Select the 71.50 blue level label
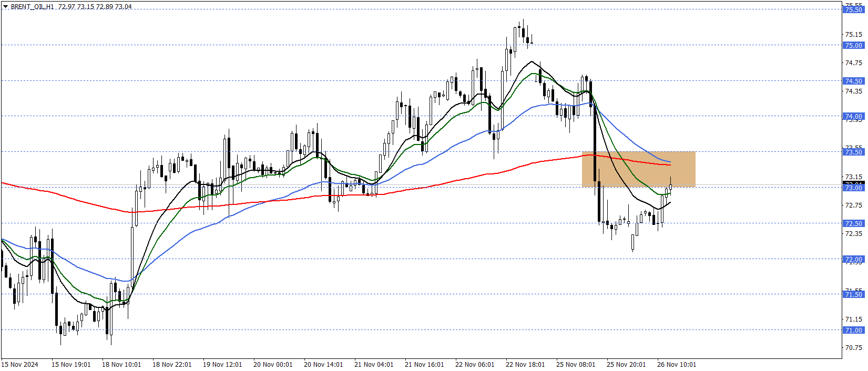868x371 pixels. point(853,295)
